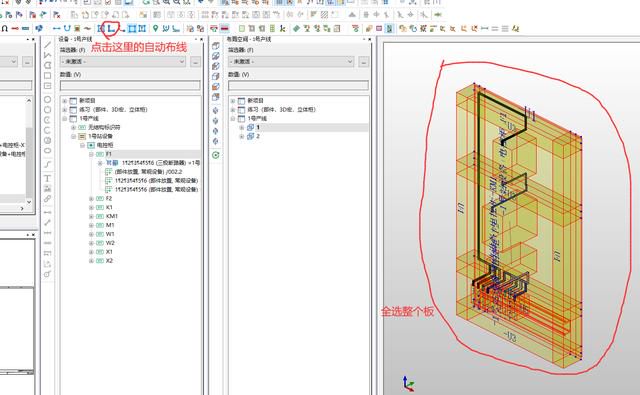Click the ... button beside device filter
Image resolution: width=640 pixels, height=395 pixels.
(195, 62)
